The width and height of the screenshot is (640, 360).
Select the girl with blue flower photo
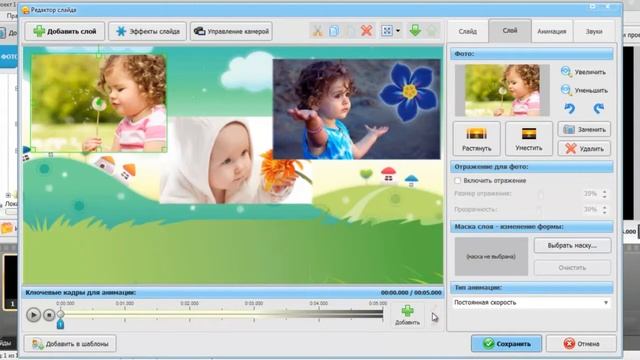(x=356, y=109)
